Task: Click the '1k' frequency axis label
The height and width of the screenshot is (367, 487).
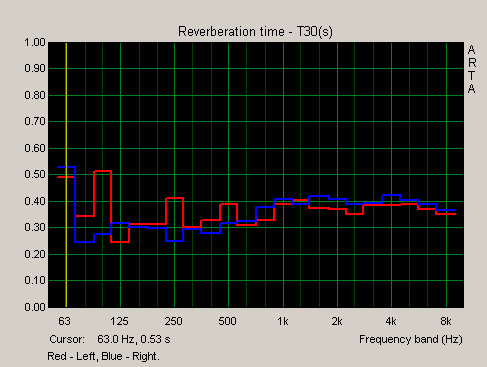Action: 283,321
